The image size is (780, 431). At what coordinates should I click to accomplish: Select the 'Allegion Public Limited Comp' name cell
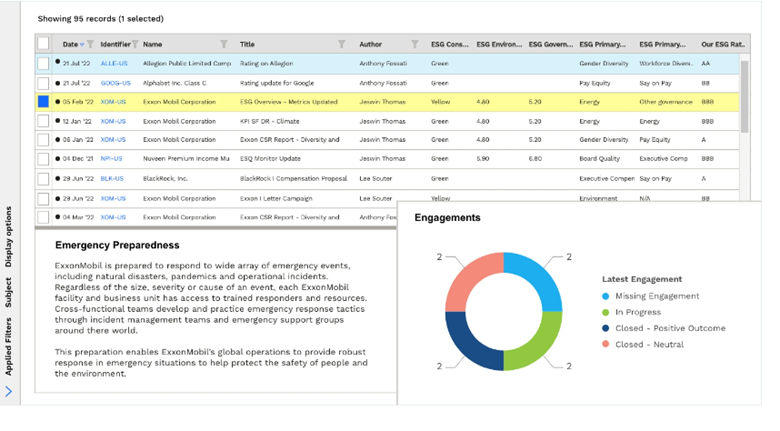187,64
